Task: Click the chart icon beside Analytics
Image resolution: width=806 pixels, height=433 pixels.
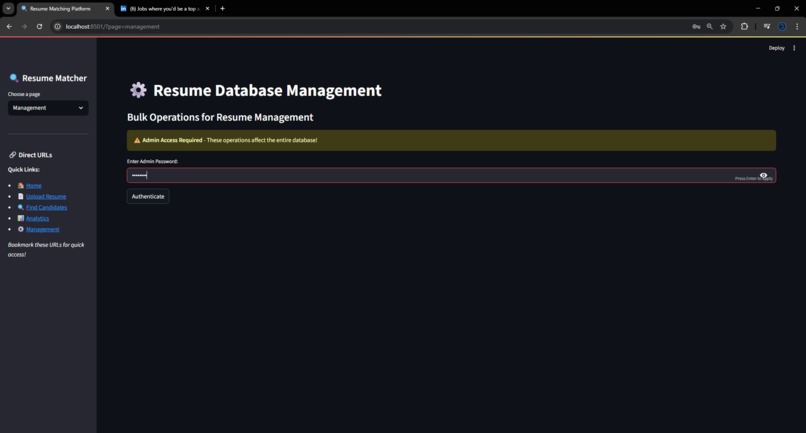Action: 21,218
